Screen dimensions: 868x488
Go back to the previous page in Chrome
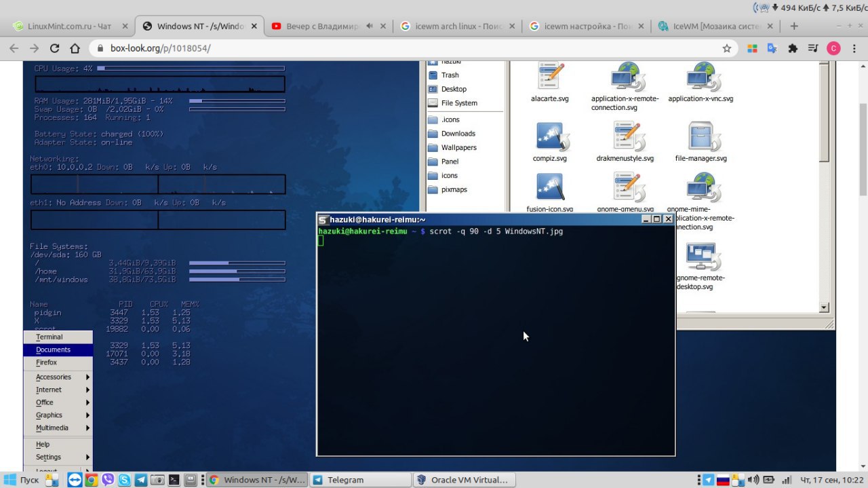point(13,49)
